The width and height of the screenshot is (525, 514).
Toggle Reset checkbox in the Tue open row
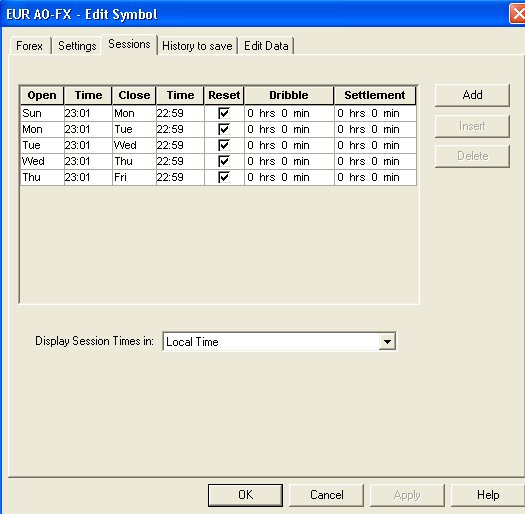224,145
